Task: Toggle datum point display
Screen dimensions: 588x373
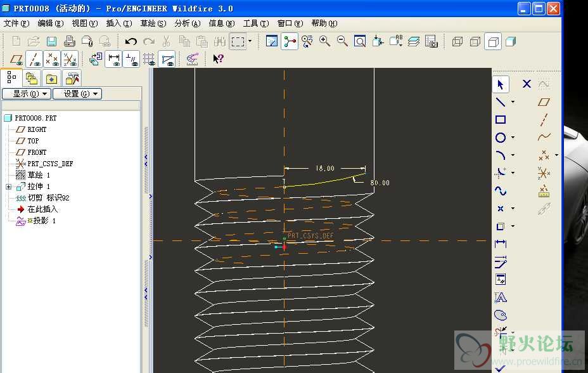Action: tap(52, 59)
